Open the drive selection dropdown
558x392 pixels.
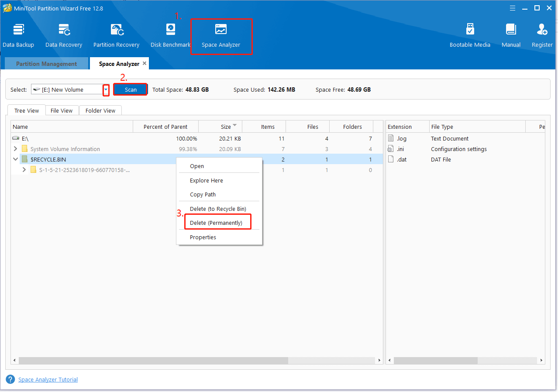point(106,89)
